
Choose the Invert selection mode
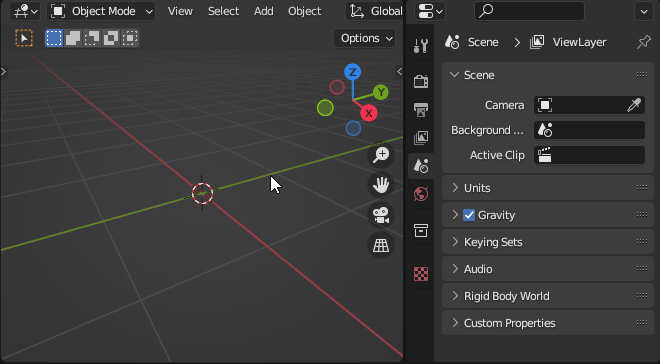pyautogui.click(x=111, y=38)
